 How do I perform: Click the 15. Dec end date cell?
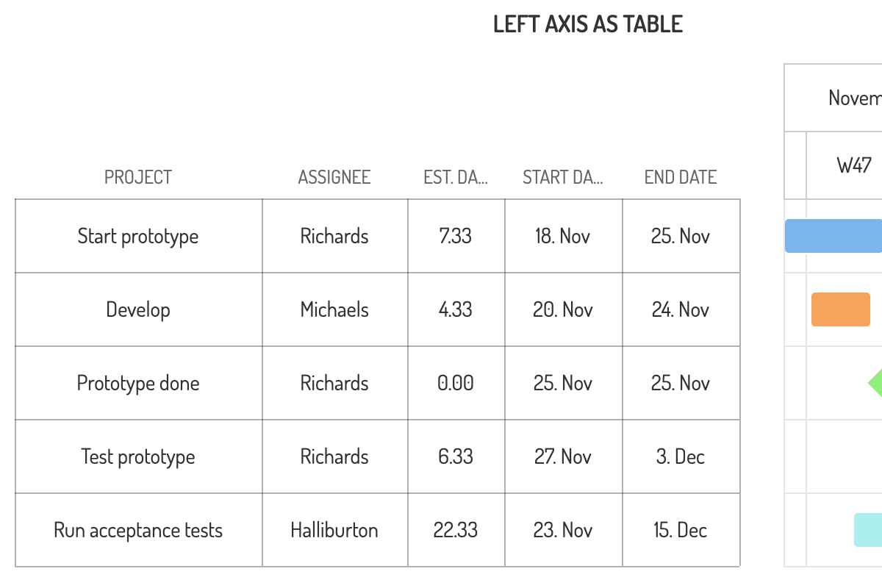point(681,530)
